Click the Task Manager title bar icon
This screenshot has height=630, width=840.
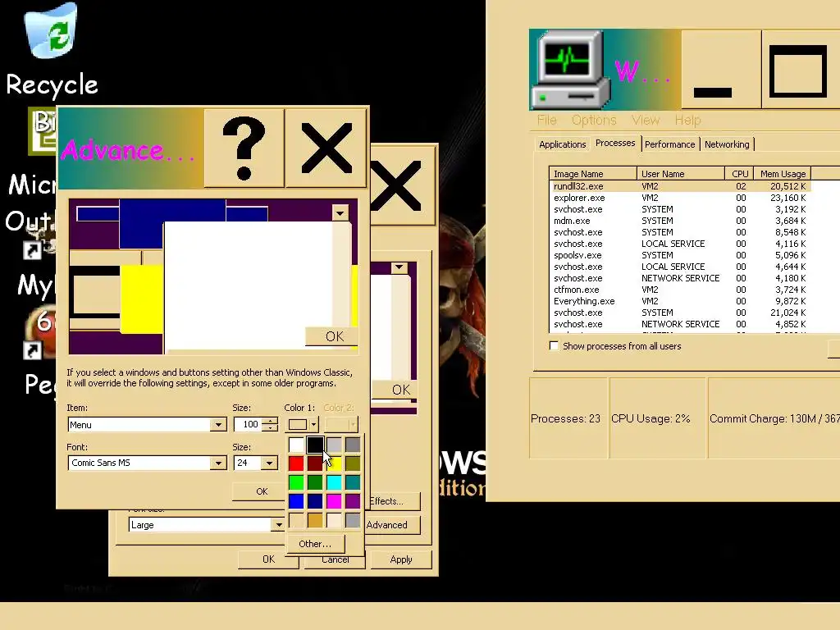(569, 70)
